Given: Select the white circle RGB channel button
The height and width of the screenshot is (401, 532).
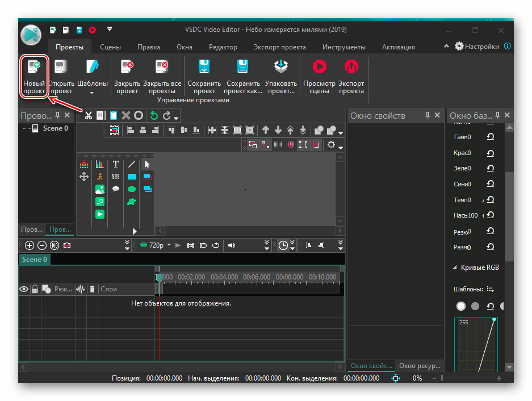Looking at the screenshot, I should point(461,306).
